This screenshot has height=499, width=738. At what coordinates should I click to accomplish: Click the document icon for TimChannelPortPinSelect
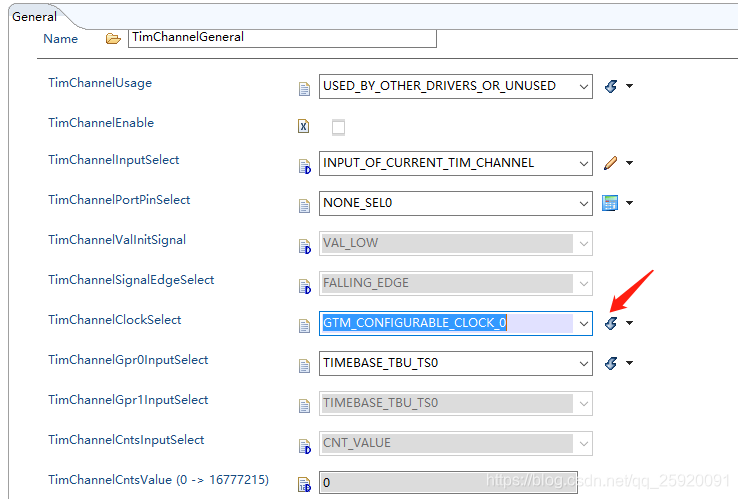click(x=305, y=206)
